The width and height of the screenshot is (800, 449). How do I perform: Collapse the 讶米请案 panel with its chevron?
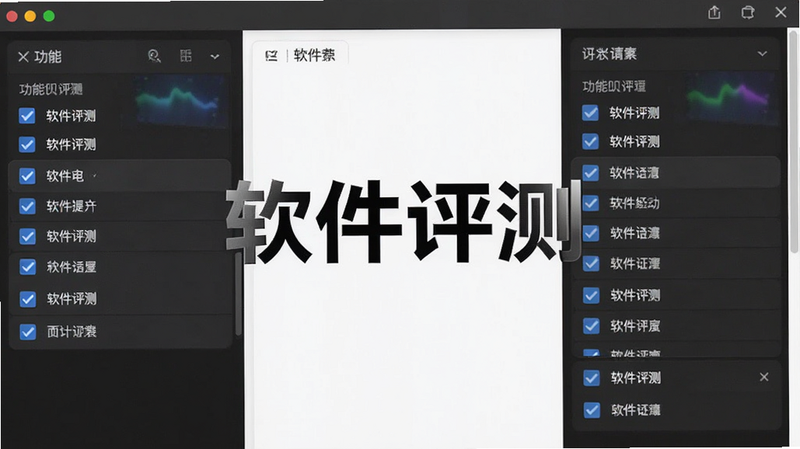click(x=762, y=54)
